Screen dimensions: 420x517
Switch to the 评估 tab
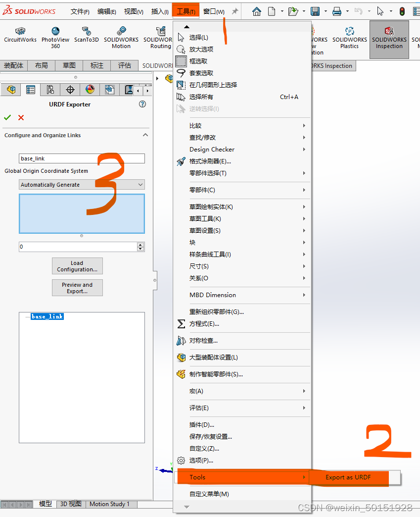125,65
